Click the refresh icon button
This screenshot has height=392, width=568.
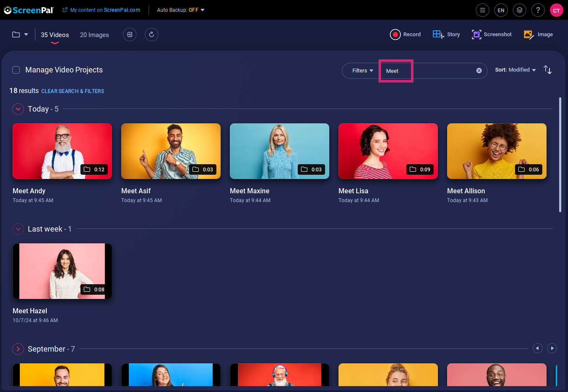click(x=152, y=35)
